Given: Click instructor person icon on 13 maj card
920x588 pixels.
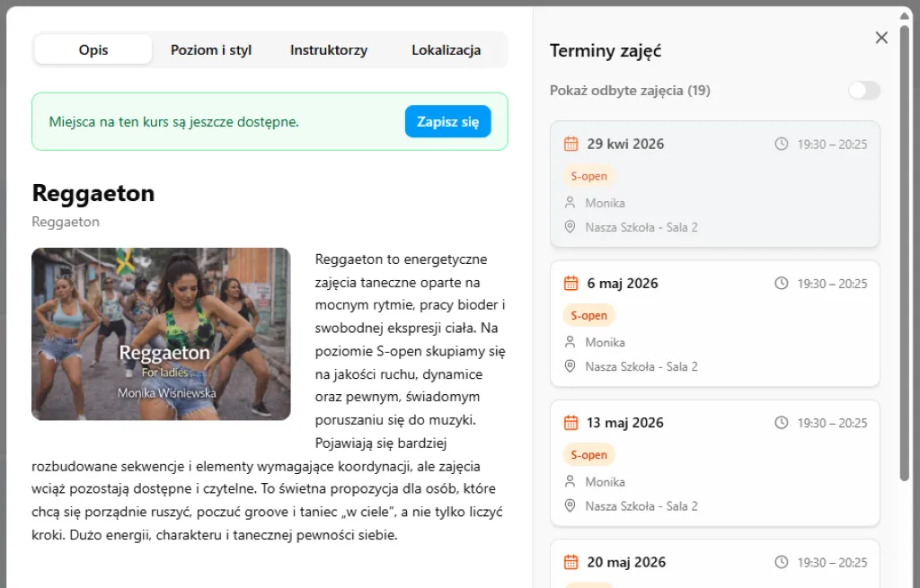Looking at the screenshot, I should click(x=570, y=482).
